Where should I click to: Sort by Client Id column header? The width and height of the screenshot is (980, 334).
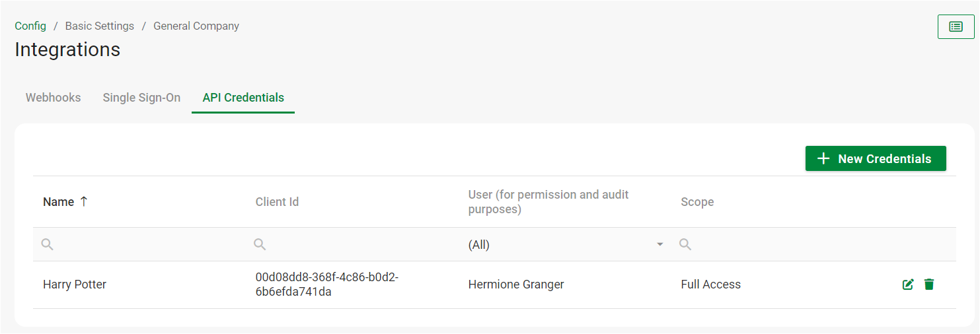277,202
